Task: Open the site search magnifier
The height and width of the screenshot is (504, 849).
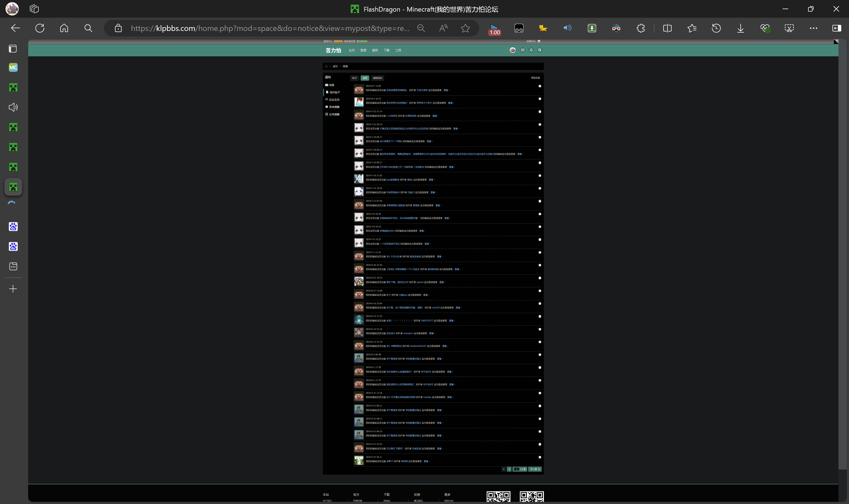Action: pyautogui.click(x=540, y=50)
